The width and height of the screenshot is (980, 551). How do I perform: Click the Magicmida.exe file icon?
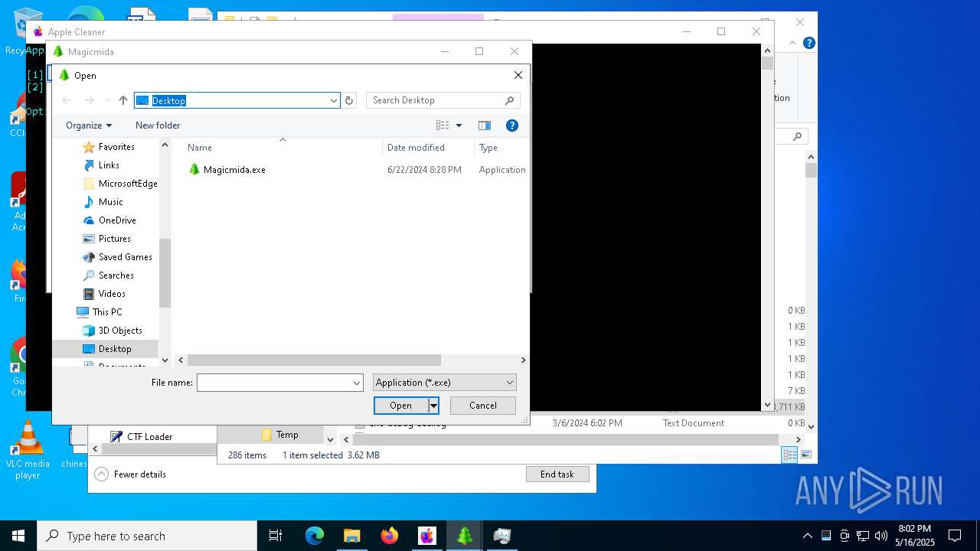[194, 170]
